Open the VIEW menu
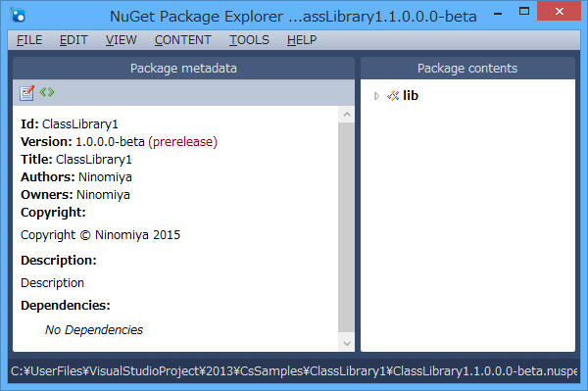This screenshot has width=588, height=391. 122,40
